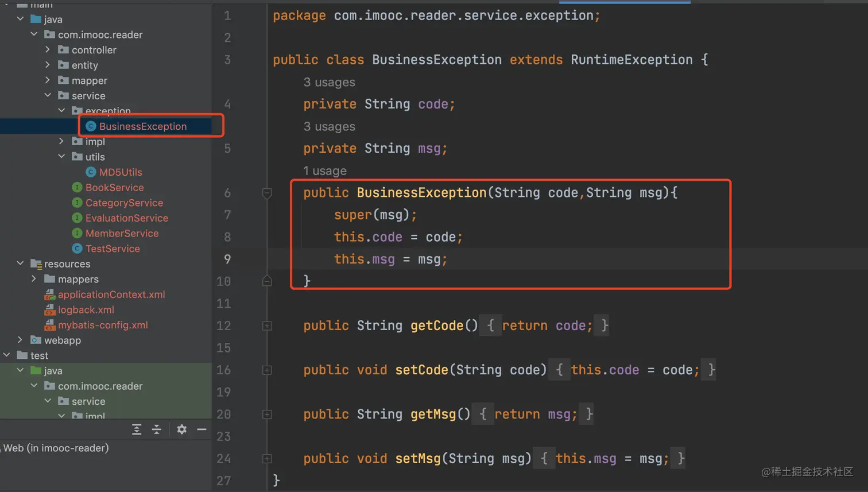This screenshot has width=868, height=492.
Task: Click the Collapse All tool icon
Action: coord(157,429)
